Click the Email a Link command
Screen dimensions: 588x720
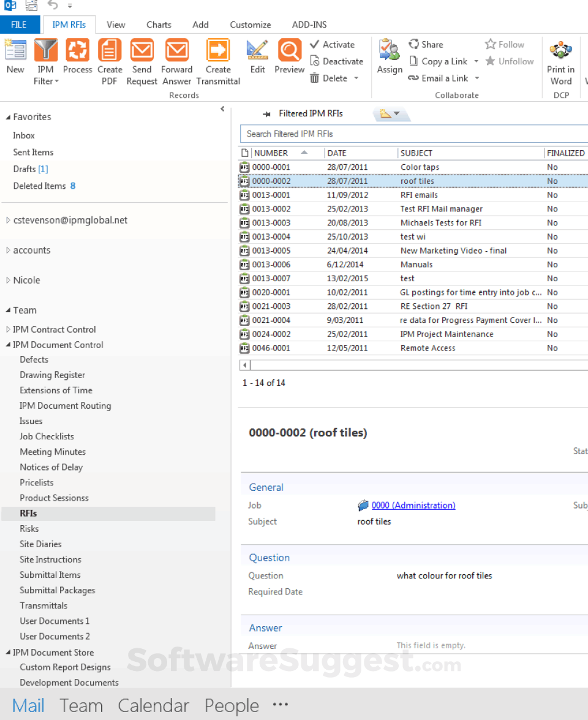(439, 78)
